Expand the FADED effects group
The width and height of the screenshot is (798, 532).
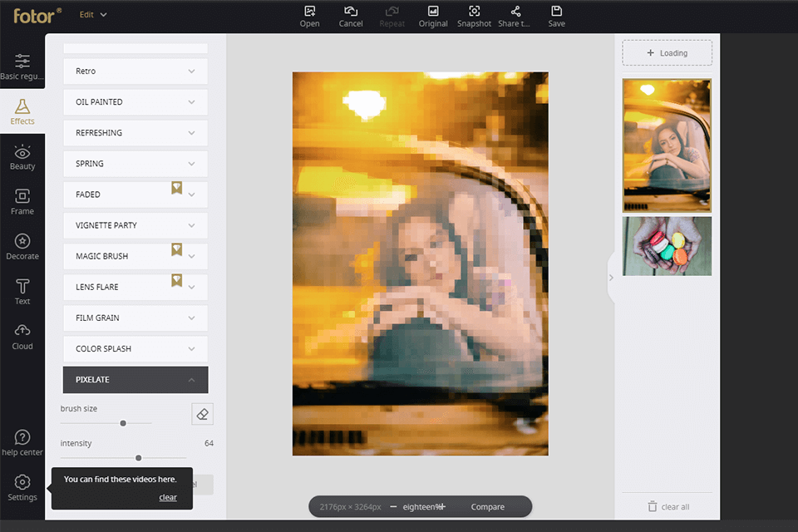tap(135, 195)
